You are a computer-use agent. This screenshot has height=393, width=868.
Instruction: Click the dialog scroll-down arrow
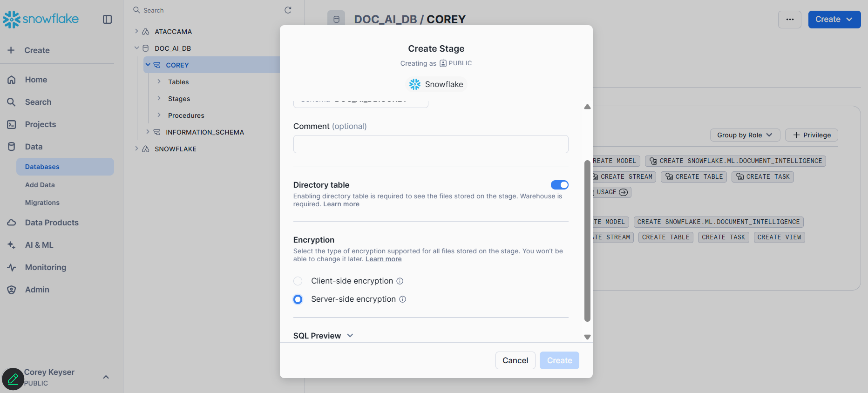pyautogui.click(x=587, y=337)
